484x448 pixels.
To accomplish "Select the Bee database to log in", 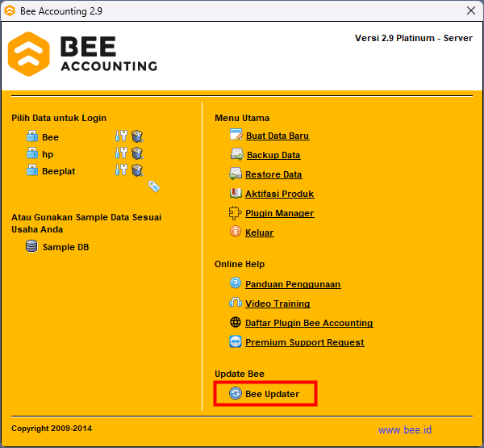I will click(50, 137).
